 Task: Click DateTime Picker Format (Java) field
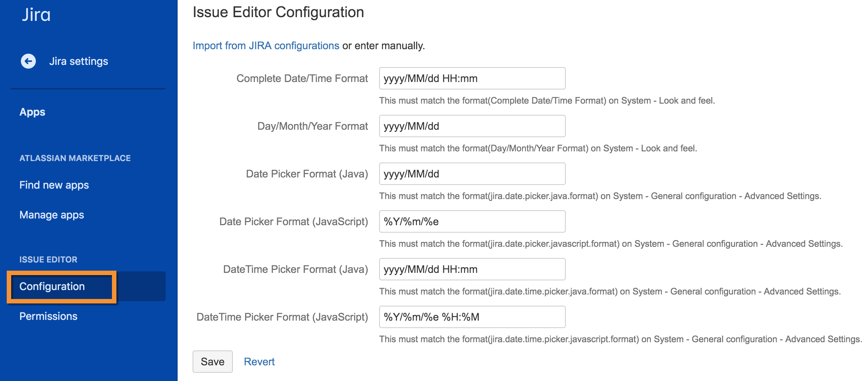[x=472, y=269]
